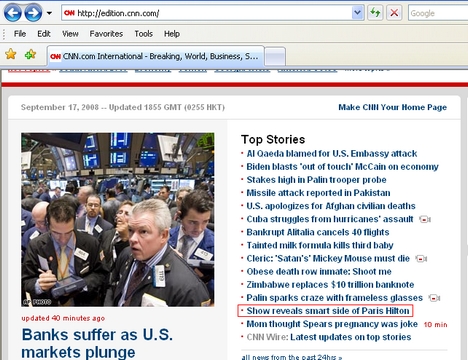Screen dimensions: 468x360
Task: Click the Add to Favorites star icon
Action: [x=30, y=54]
